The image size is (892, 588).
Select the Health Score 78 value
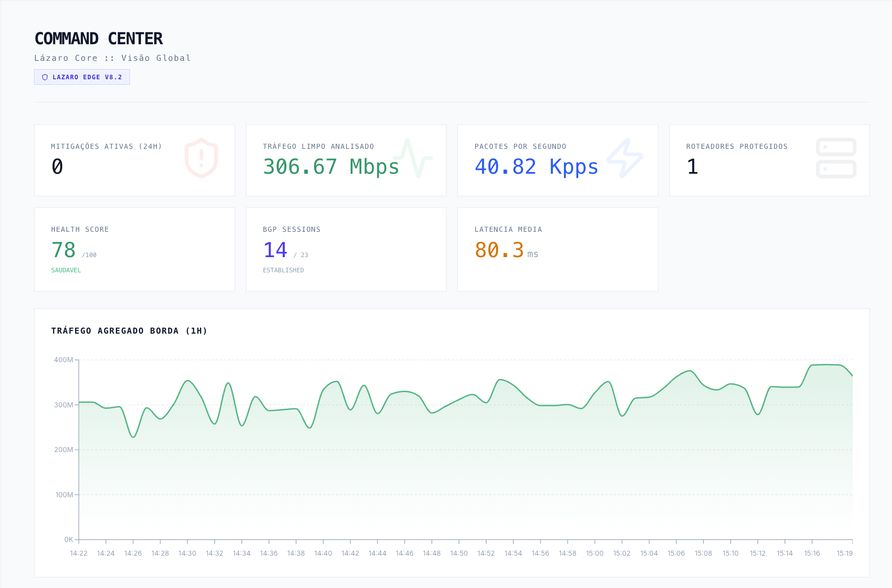(64, 250)
